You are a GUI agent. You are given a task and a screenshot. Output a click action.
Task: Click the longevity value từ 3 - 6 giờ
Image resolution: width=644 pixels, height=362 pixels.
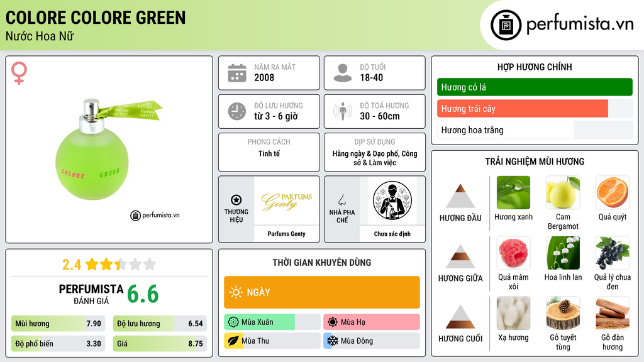[276, 116]
